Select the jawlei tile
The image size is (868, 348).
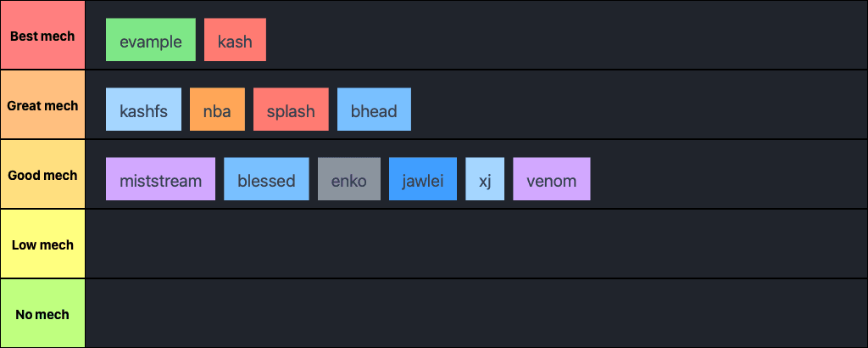click(422, 179)
